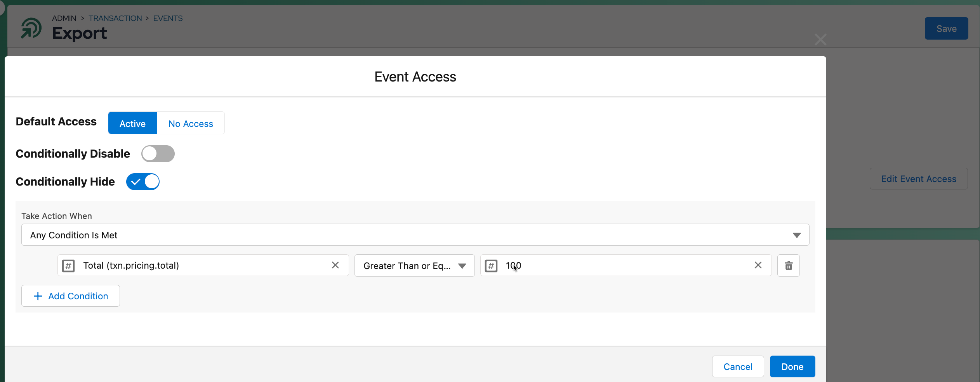The height and width of the screenshot is (382, 980).
Task: Clear the Total (txn.pricing.total) field
Action: coord(335,265)
